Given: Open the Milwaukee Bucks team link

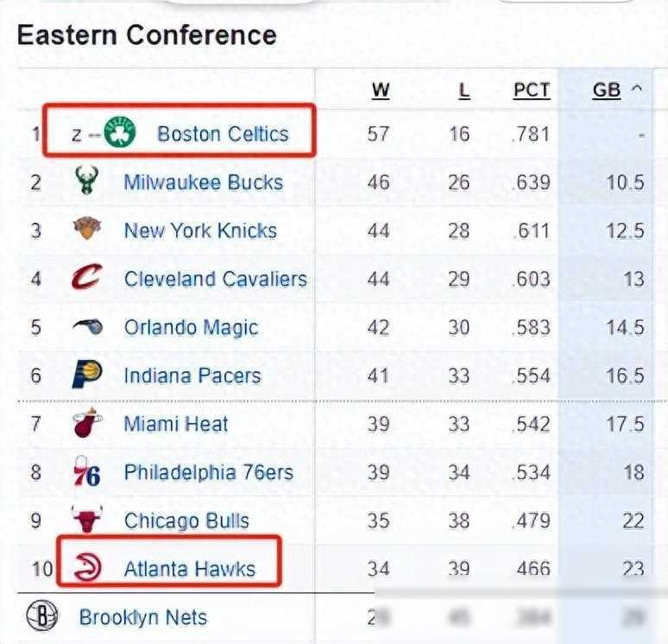Looking at the screenshot, I should point(203,182).
